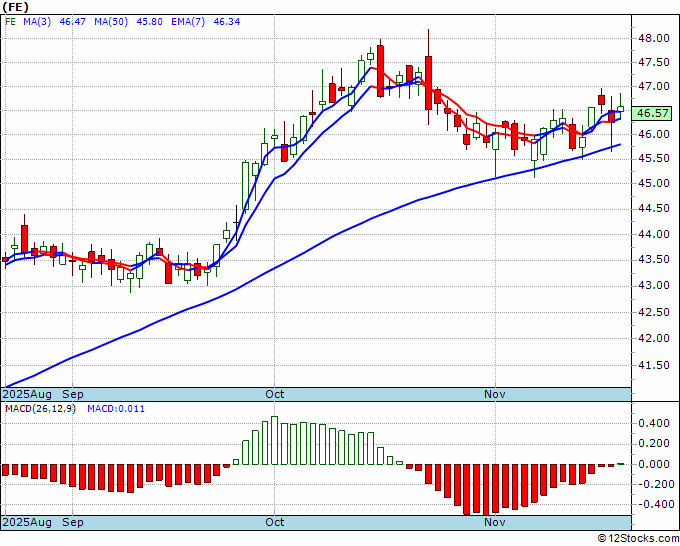The height and width of the screenshot is (546, 680).
Task: Click the Nov label on MACD axis
Action: (x=495, y=522)
